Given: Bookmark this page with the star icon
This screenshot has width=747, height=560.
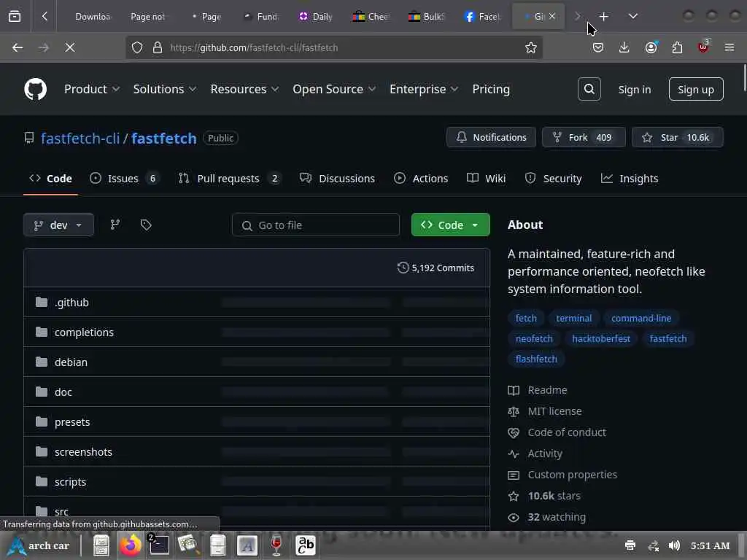Looking at the screenshot, I should (x=531, y=47).
